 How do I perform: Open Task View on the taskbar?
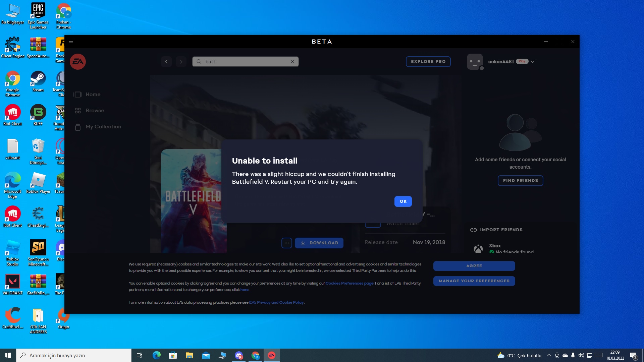tap(140, 355)
